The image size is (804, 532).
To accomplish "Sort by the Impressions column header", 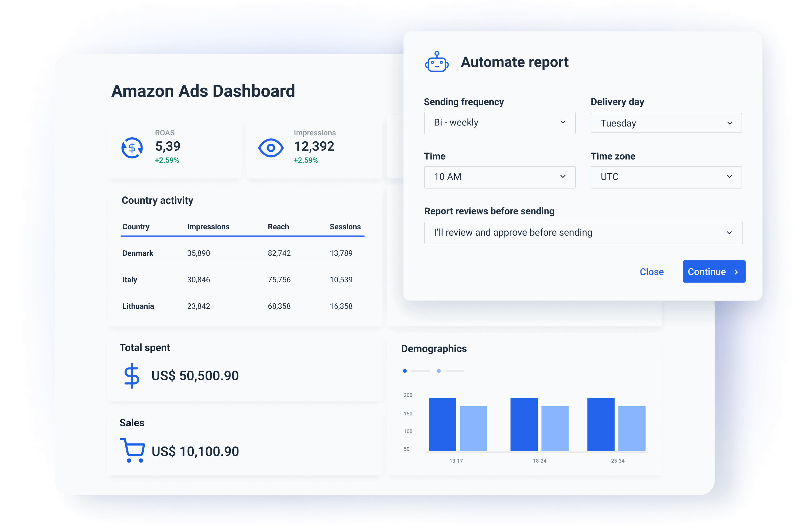I will pos(208,227).
